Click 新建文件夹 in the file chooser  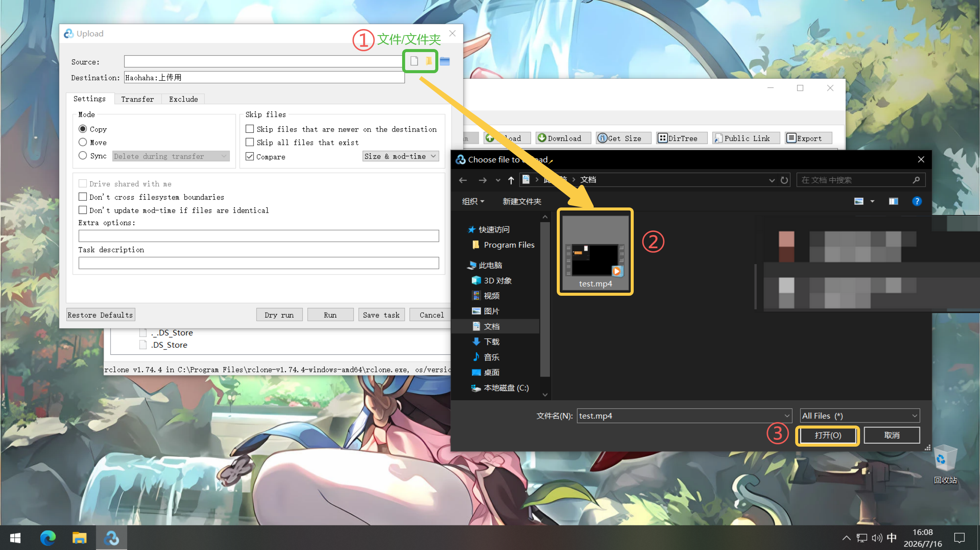tap(522, 201)
